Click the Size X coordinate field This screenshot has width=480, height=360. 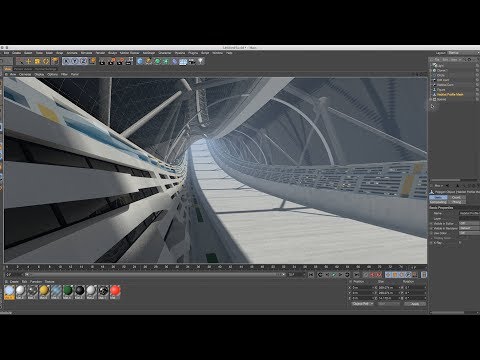pos(388,287)
